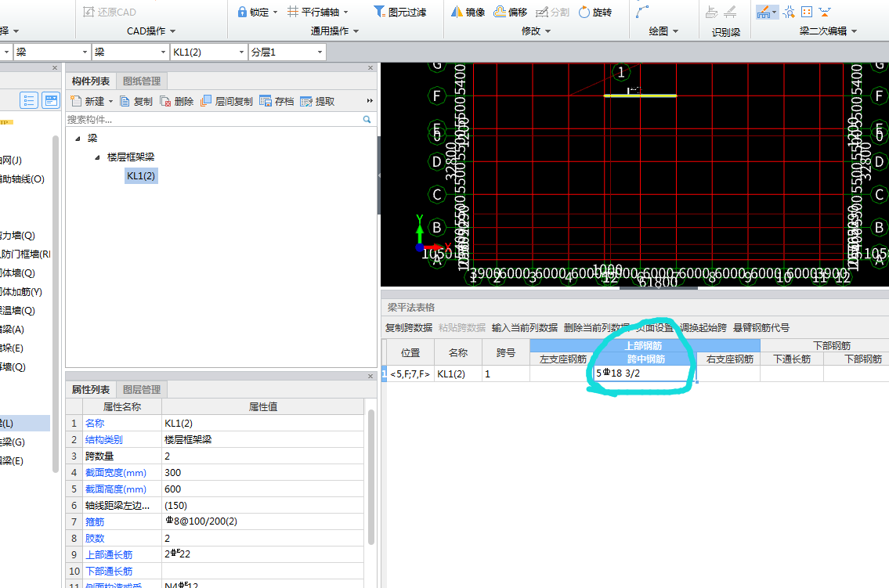Open the 锁定 dropdown arrow
The width and height of the screenshot is (889, 588).
point(276,12)
